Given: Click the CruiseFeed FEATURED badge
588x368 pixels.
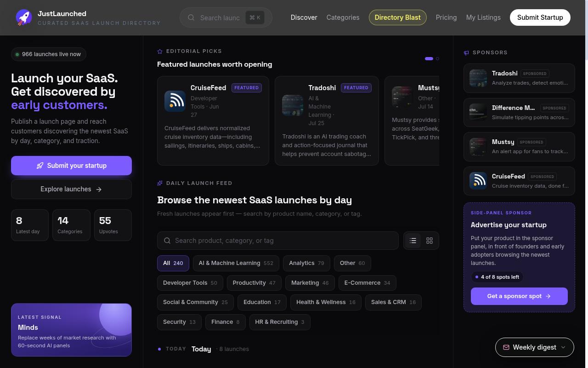Looking at the screenshot, I should click(x=247, y=88).
